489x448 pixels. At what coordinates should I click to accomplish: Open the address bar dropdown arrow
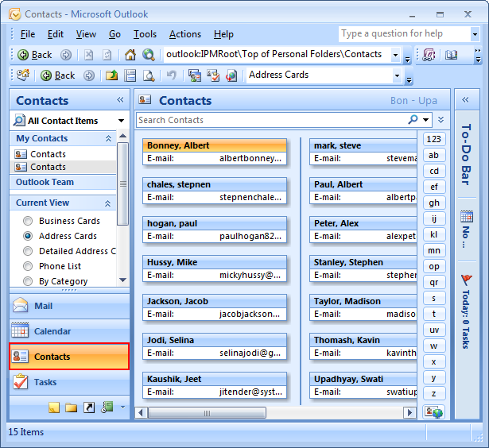[395, 55]
